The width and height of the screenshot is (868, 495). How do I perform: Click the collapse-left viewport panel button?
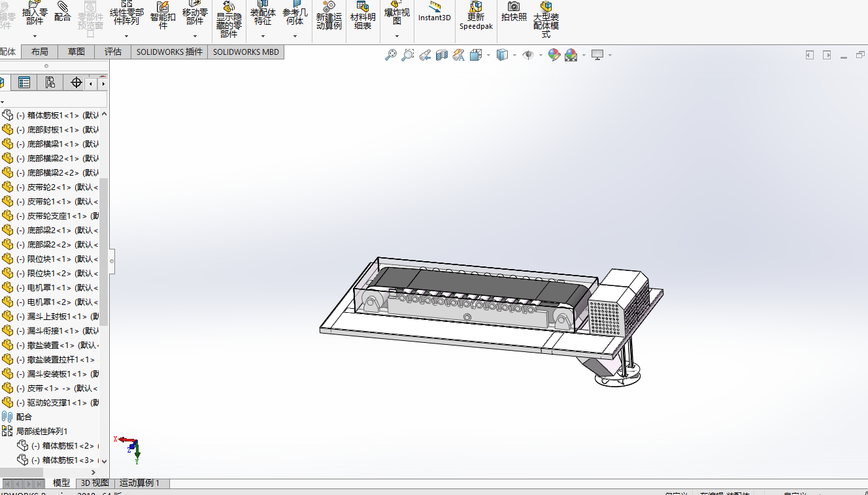click(x=810, y=56)
